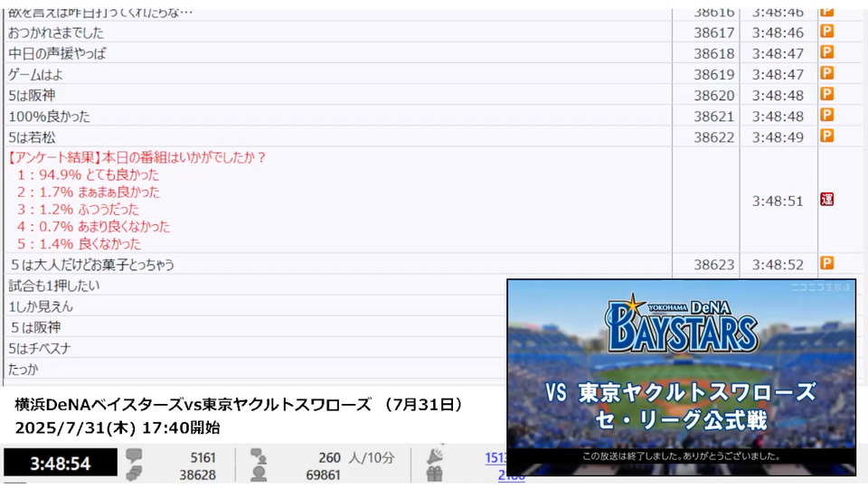
Task: Select the comment 1しか見えん
Action: [x=41, y=307]
